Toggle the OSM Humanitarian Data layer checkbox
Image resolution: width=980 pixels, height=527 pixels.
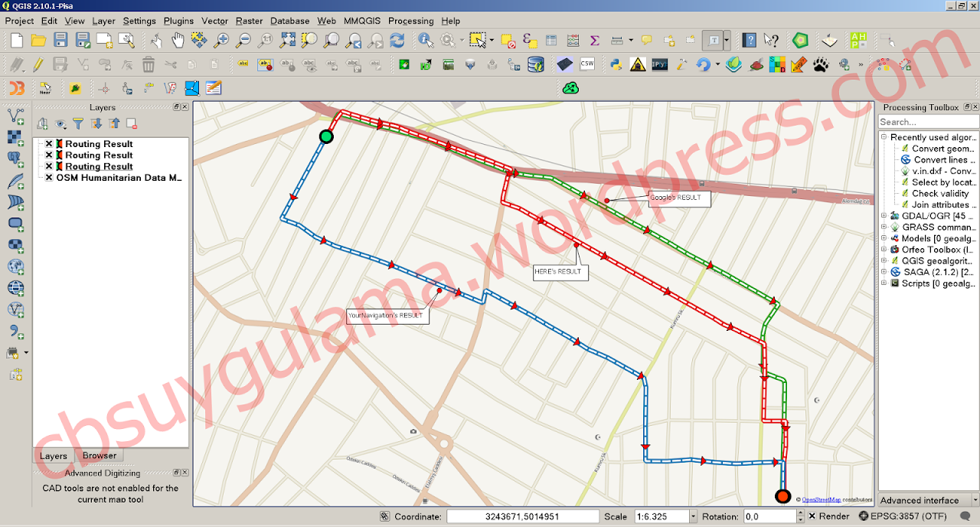pyautogui.click(x=49, y=178)
